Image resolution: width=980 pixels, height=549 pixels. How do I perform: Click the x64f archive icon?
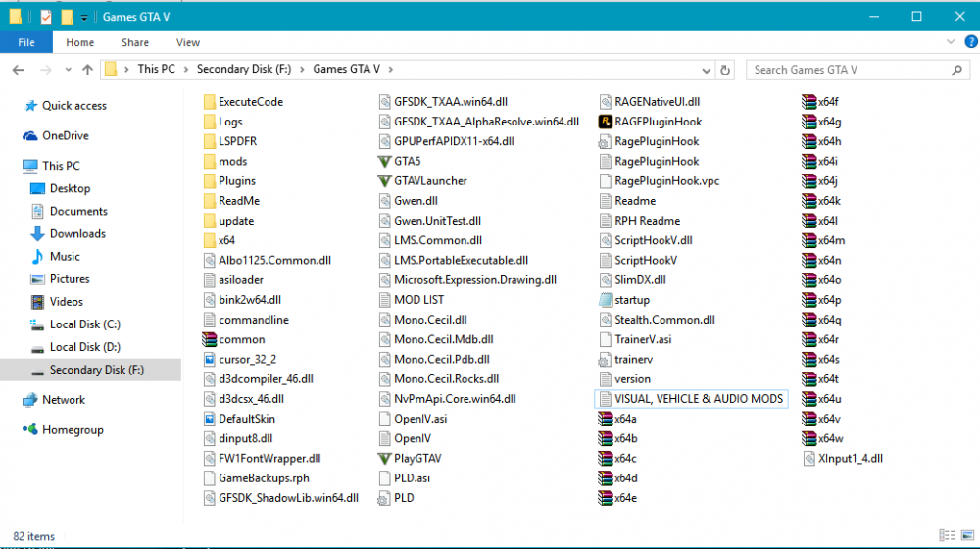click(808, 102)
